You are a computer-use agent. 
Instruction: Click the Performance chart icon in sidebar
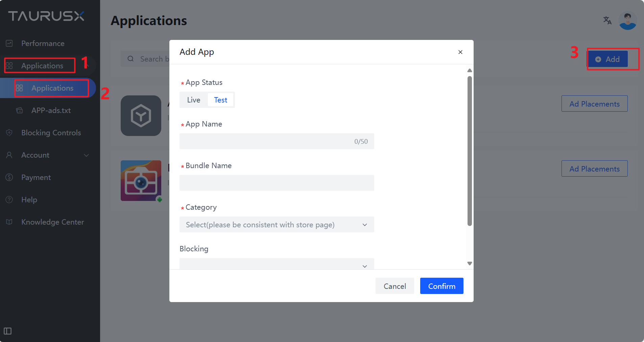pos(9,43)
